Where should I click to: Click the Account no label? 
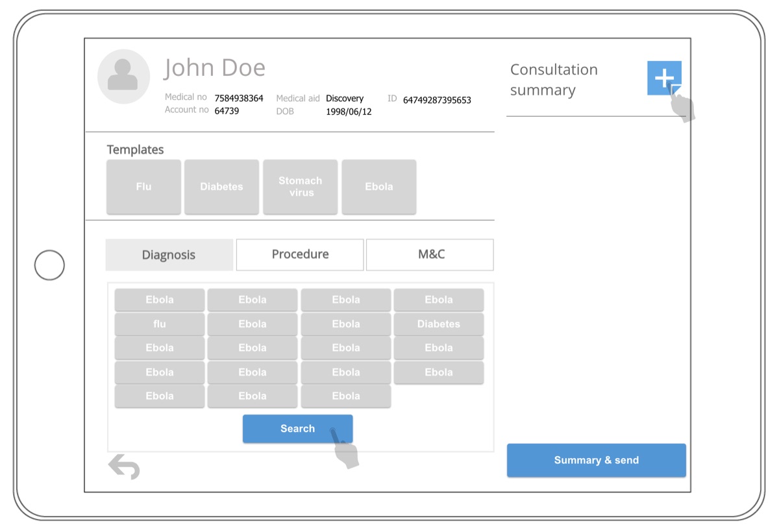(186, 110)
